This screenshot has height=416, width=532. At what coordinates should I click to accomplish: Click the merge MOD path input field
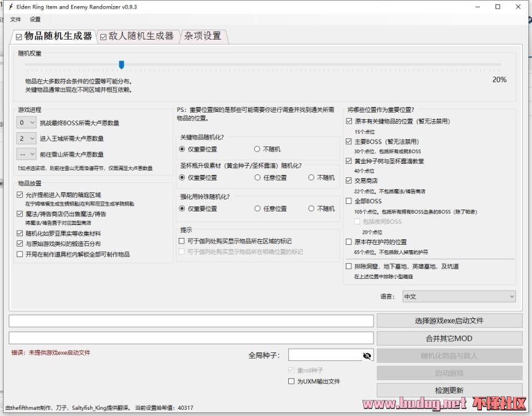tap(191, 338)
